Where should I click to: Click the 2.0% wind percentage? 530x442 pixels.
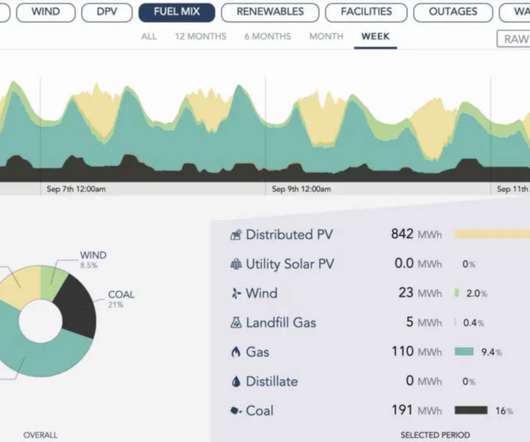[x=477, y=293]
